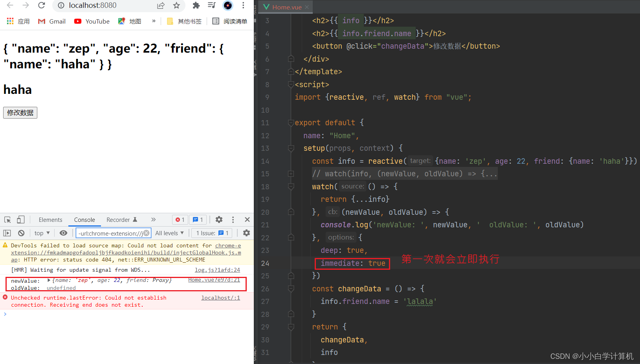Expand the logged newValue object

49,280
